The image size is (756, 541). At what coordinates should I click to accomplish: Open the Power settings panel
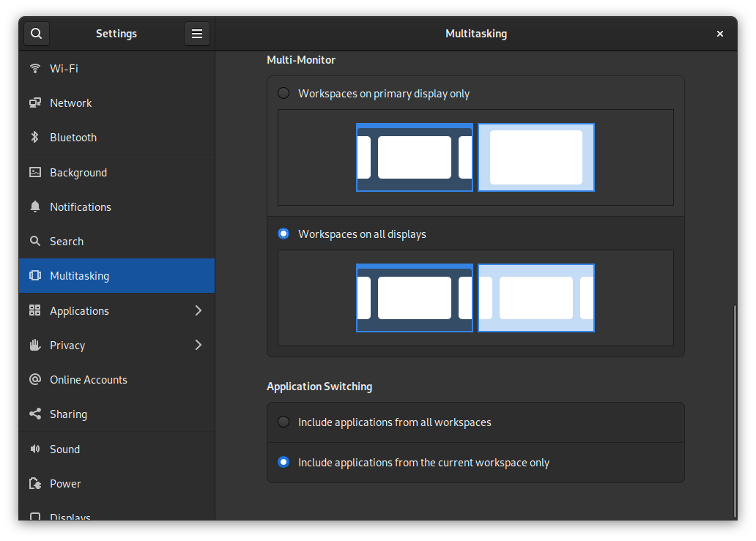(x=116, y=483)
